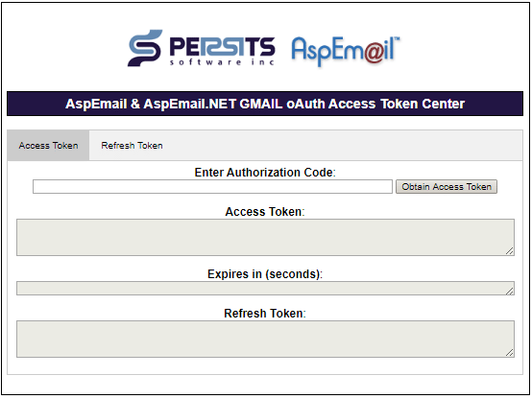Screen dimensions: 532x399
Task: Click inside the Refresh Token text area
Action: [x=265, y=339]
